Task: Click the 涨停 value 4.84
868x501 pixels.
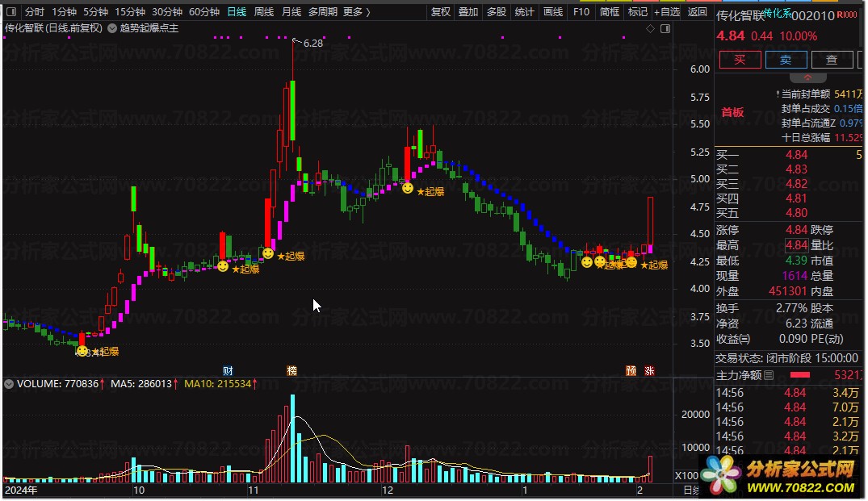Action: 796,229
